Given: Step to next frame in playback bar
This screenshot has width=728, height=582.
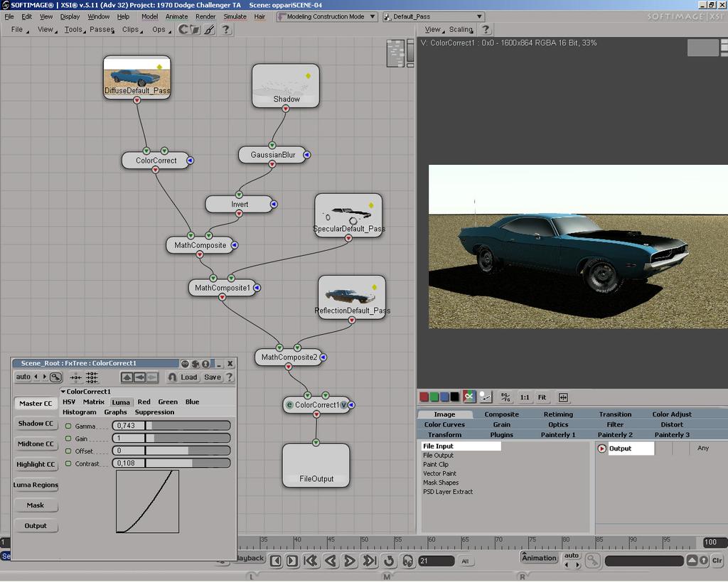Looking at the screenshot, I should click(292, 561).
